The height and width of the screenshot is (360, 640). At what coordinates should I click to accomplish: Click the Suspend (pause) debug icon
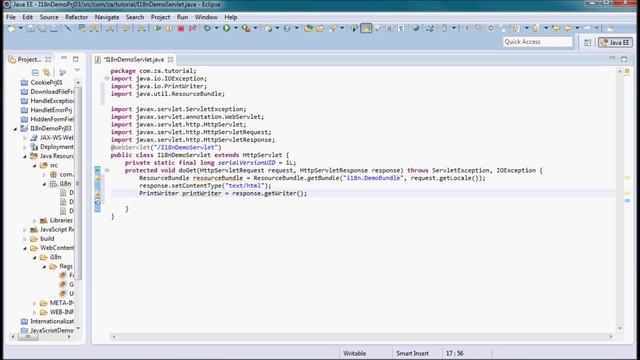[x=169, y=28]
